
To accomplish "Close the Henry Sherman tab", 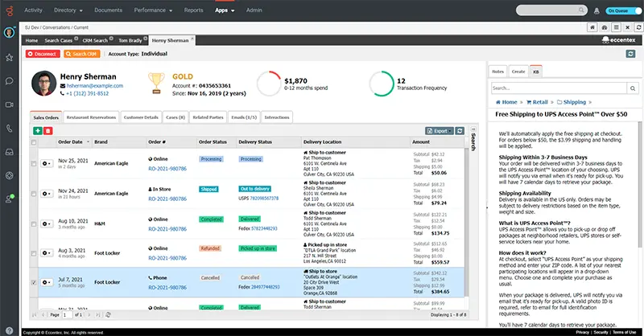I will click(x=192, y=39).
